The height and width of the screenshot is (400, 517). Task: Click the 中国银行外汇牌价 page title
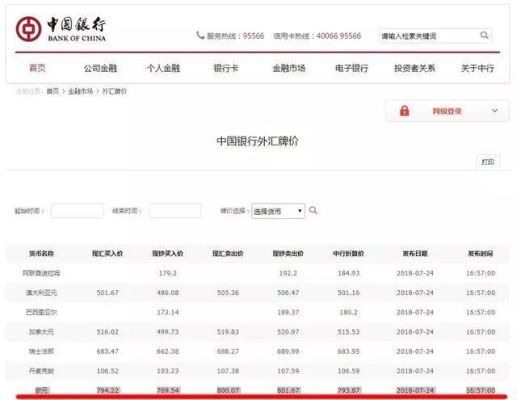click(257, 141)
